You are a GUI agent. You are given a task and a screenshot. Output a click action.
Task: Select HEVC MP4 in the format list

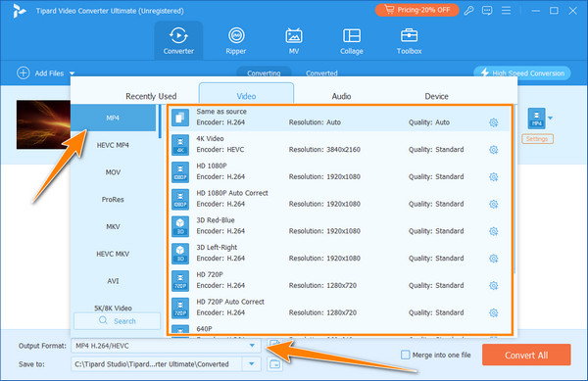point(113,145)
